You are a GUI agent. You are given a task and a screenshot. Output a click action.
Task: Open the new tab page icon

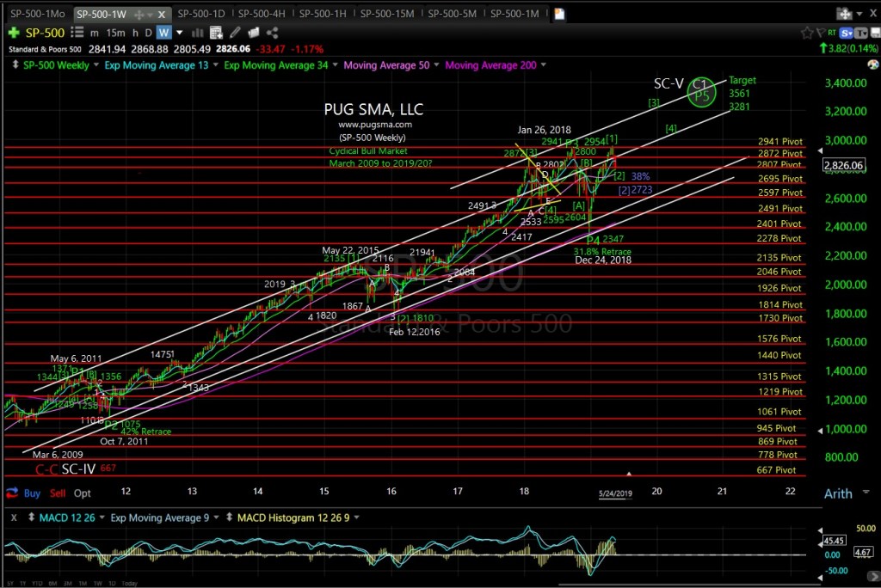coord(559,14)
